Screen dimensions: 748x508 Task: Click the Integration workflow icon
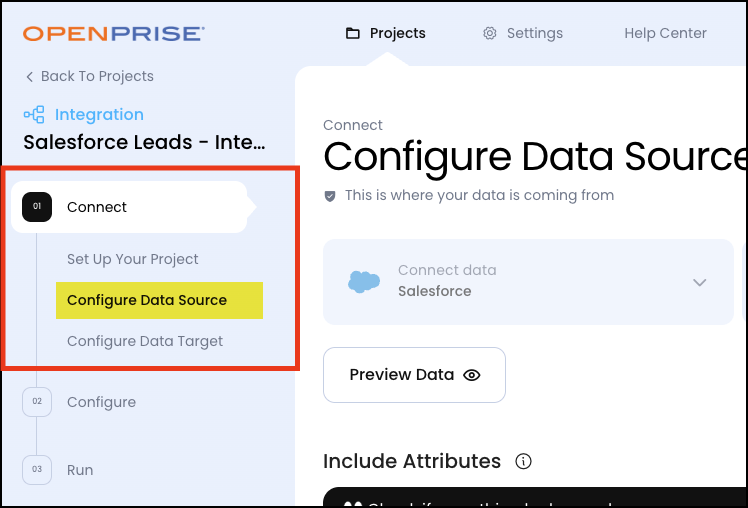pos(34,115)
